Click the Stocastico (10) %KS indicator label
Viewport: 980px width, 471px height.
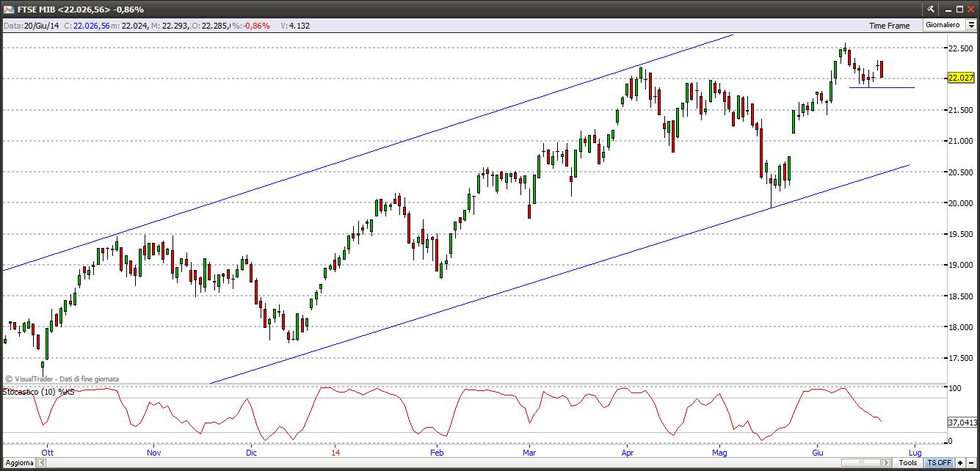pos(39,392)
